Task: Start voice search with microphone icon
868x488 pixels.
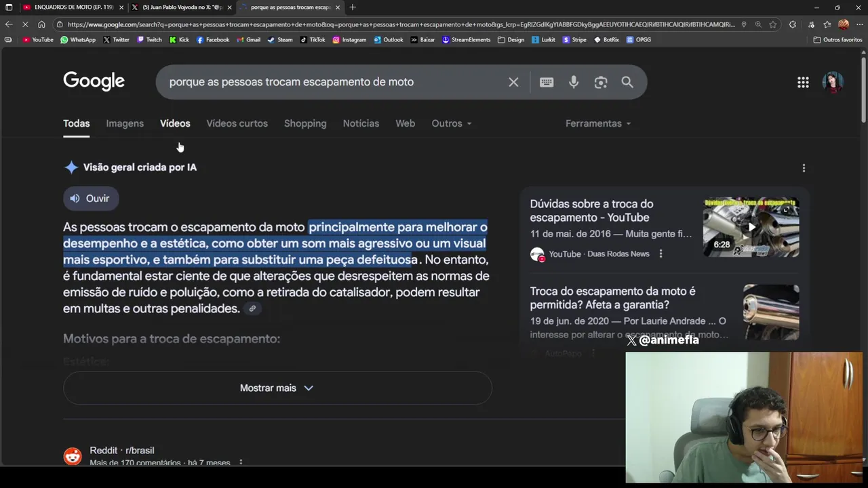Action: pos(574,82)
